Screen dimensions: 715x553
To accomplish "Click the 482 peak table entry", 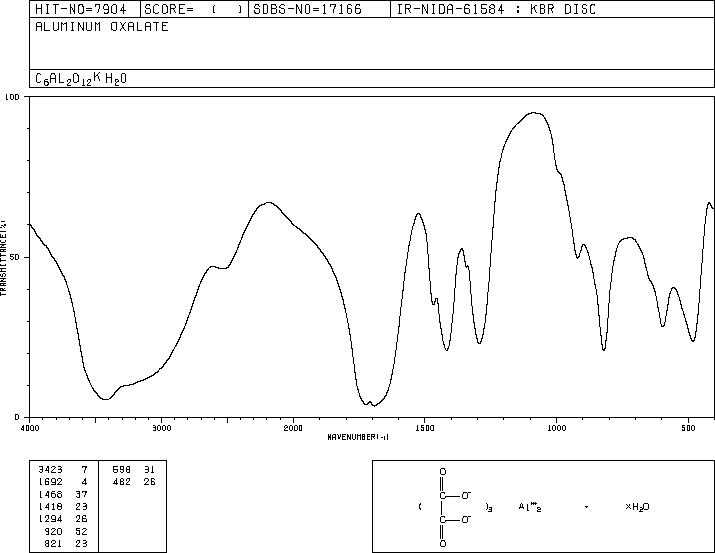I will [134, 481].
